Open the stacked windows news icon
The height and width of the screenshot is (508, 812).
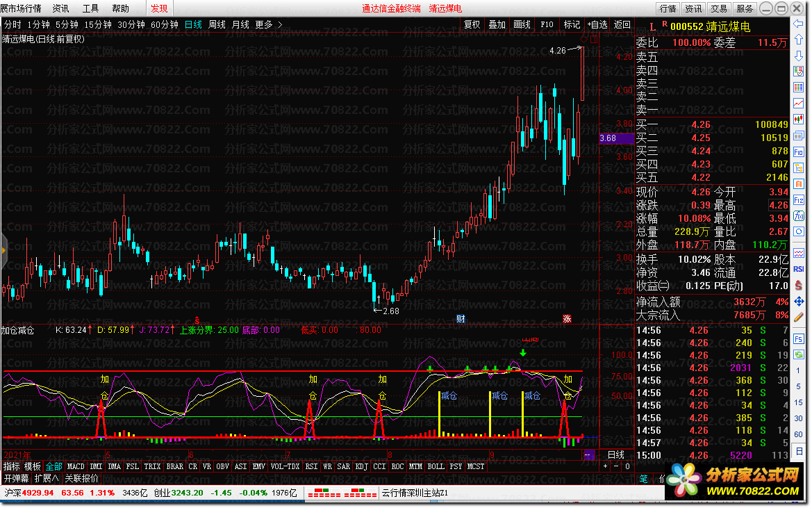point(799,136)
